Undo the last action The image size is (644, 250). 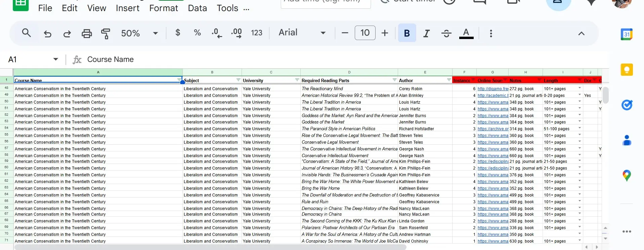coord(48,33)
